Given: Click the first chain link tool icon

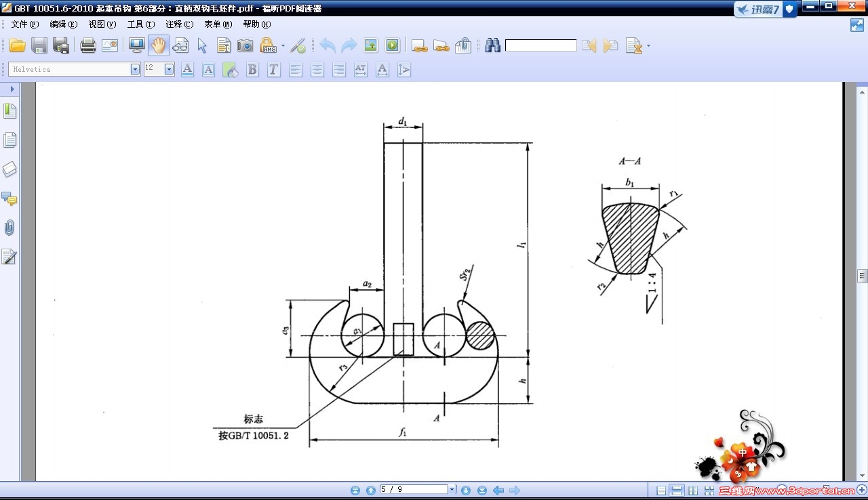Looking at the screenshot, I should 420,45.
